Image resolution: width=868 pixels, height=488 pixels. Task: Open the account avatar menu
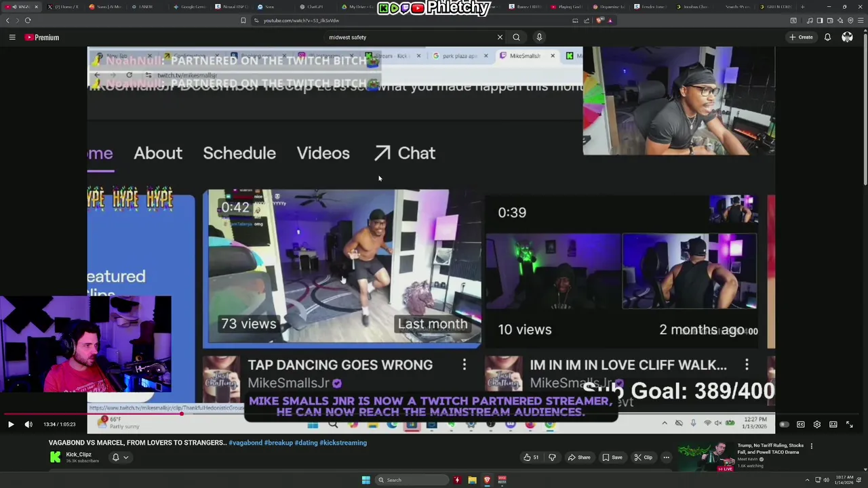(x=847, y=37)
